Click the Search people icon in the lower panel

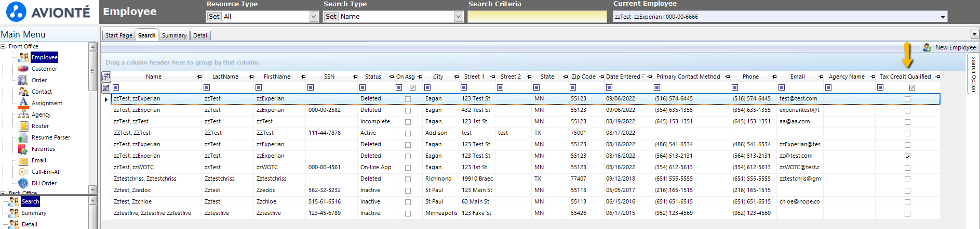[x=14, y=201]
